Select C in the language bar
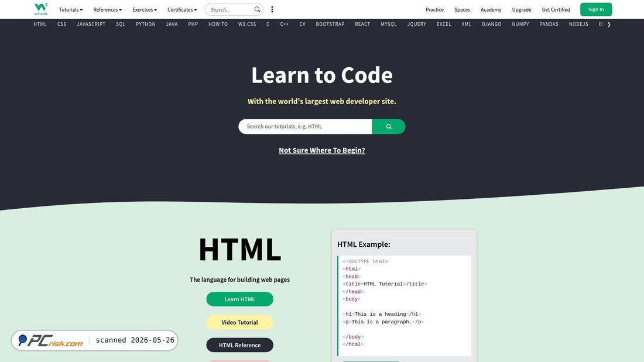The height and width of the screenshot is (362, 644). click(x=268, y=24)
